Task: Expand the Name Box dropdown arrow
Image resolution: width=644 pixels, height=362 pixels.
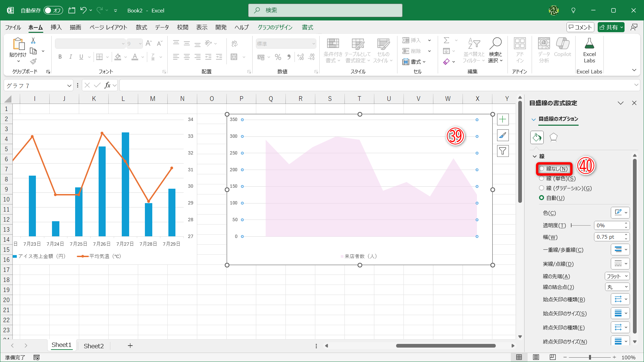Action: click(69, 86)
